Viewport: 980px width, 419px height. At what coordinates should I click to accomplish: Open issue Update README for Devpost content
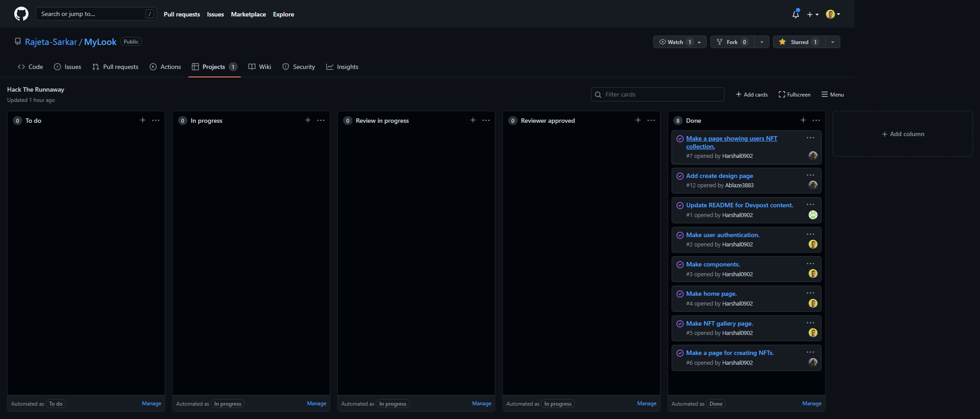(740, 205)
